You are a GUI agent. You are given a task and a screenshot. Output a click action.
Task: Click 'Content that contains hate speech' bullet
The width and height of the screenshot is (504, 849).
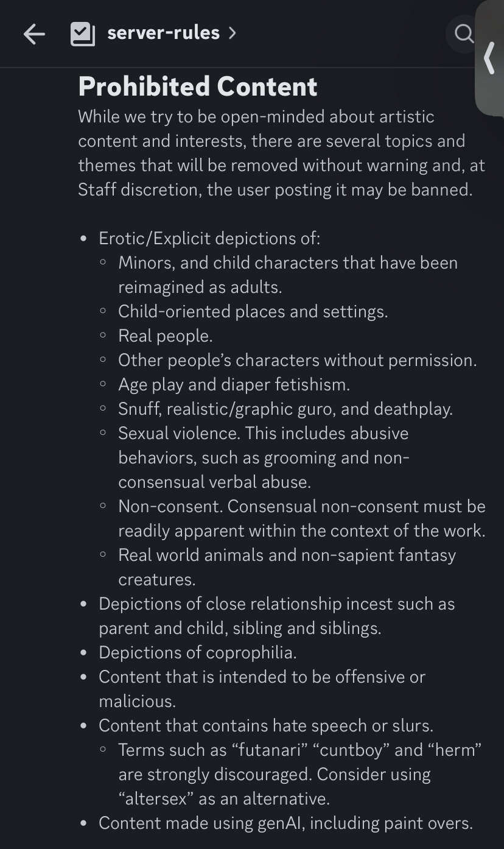[265, 725]
